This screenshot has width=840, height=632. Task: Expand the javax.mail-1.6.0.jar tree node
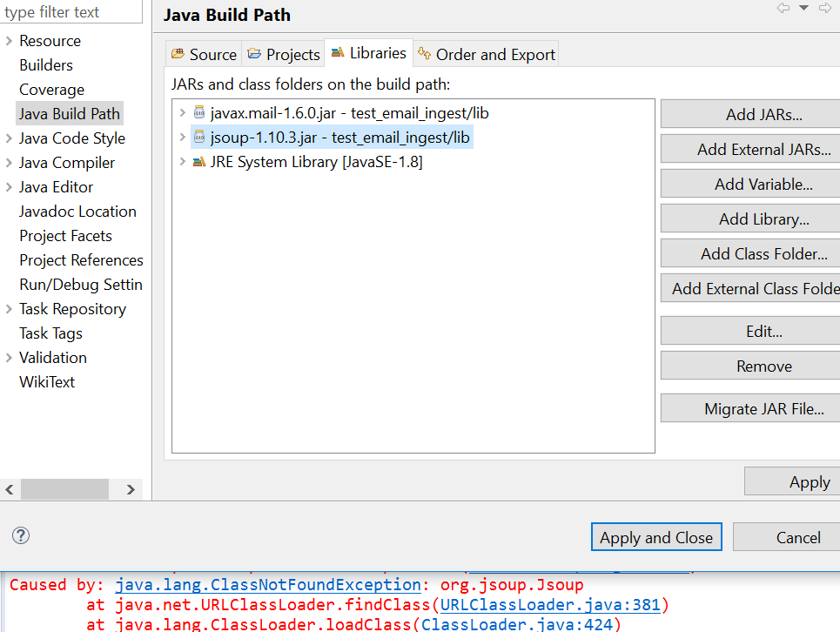click(183, 112)
